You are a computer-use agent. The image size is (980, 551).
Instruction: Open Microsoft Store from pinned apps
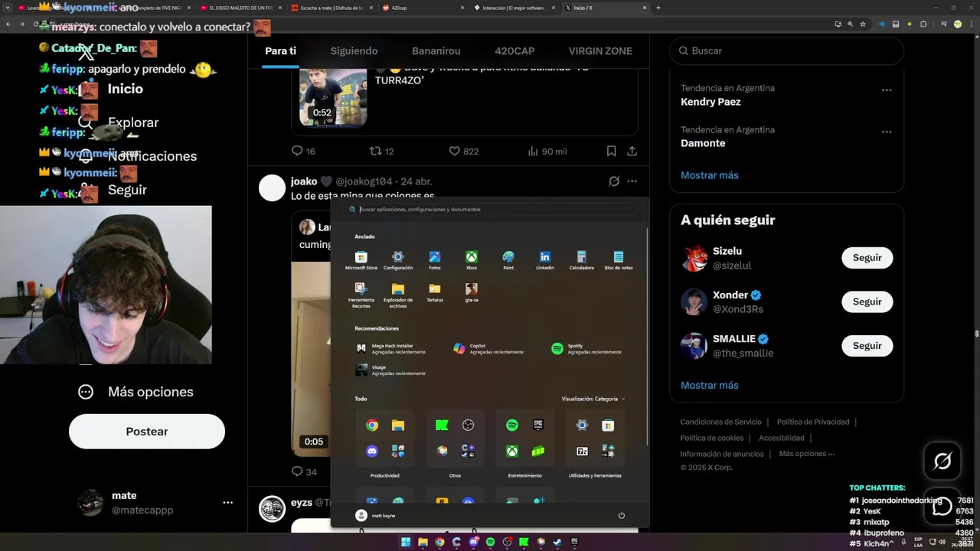361,260
